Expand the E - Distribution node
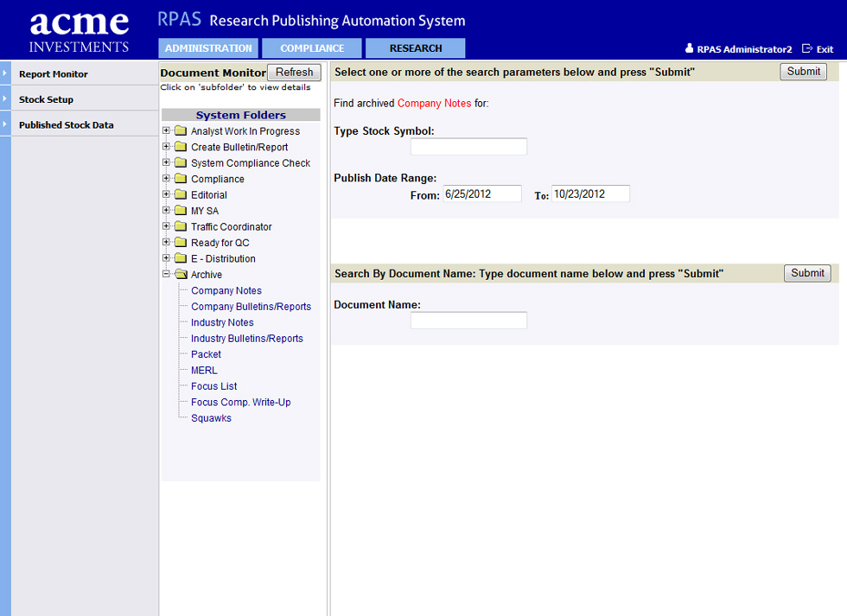 pyautogui.click(x=166, y=258)
